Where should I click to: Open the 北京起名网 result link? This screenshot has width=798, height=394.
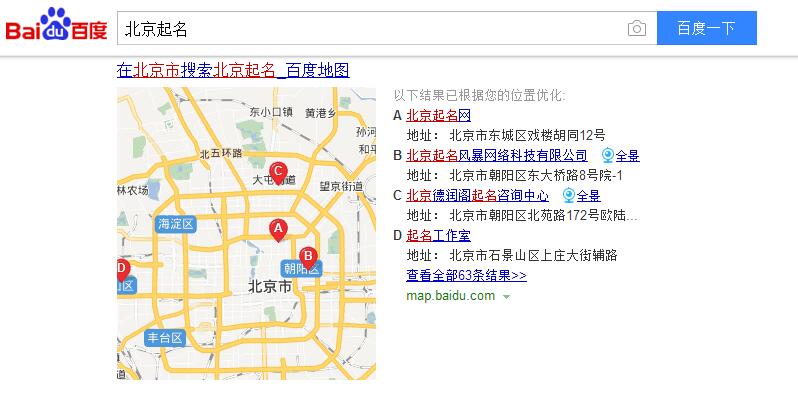coord(438,116)
